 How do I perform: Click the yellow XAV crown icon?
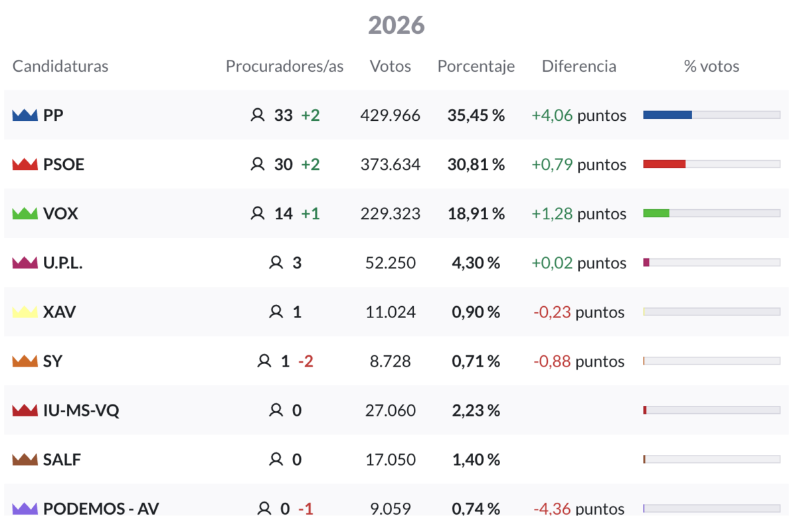pyautogui.click(x=25, y=312)
